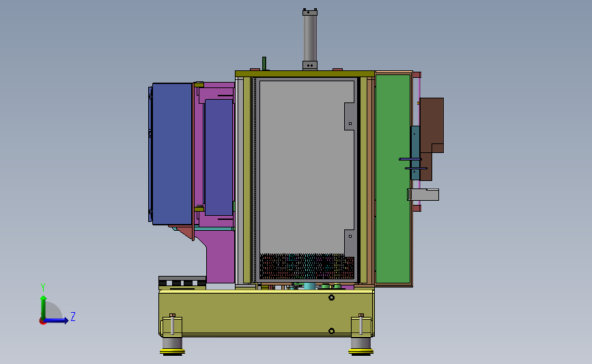Click the Z axis label text
The image size is (592, 364).
(73, 316)
